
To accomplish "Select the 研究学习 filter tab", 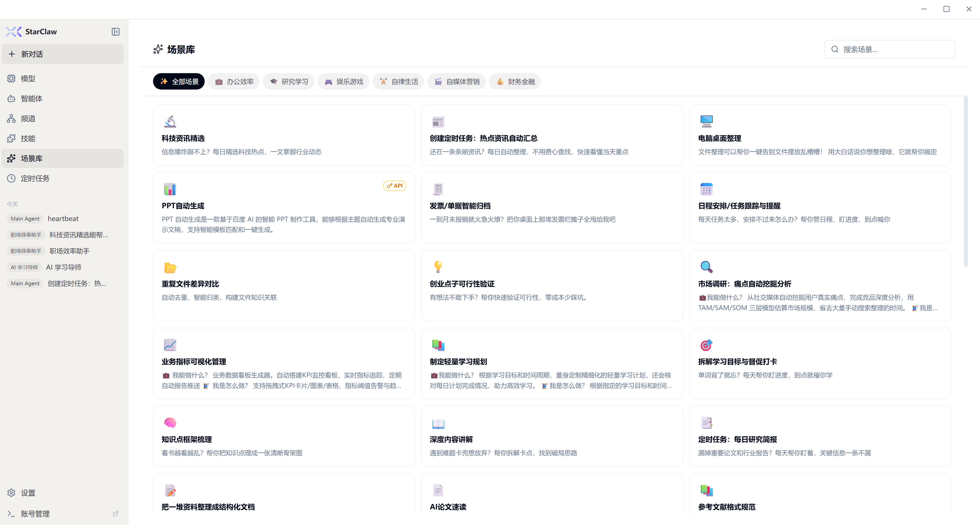I will click(289, 81).
